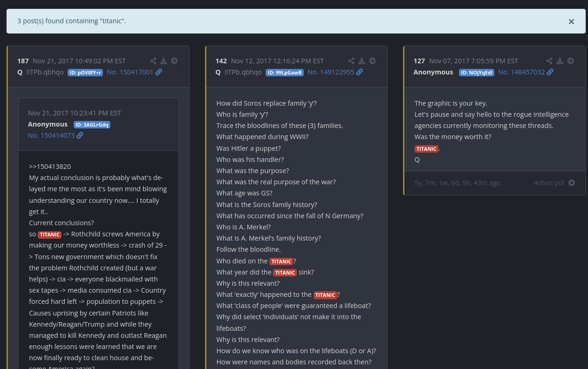Click chain icon next to No. 149122955

click(x=360, y=72)
